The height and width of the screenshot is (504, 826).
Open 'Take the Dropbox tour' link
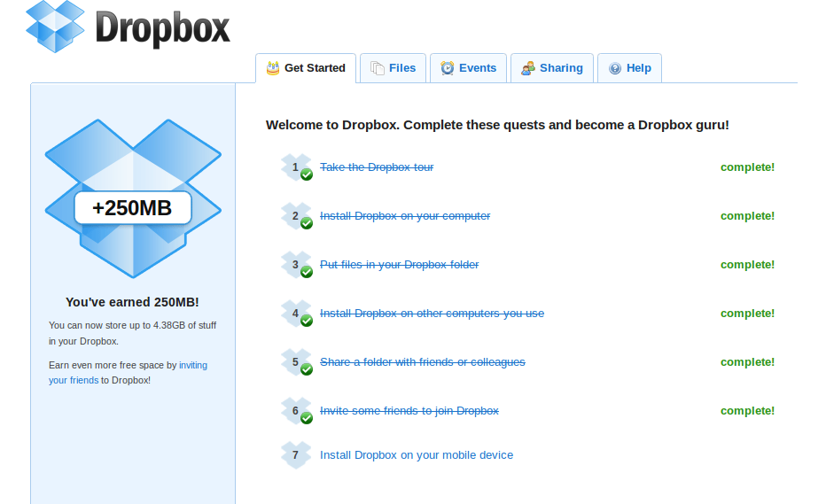(377, 167)
